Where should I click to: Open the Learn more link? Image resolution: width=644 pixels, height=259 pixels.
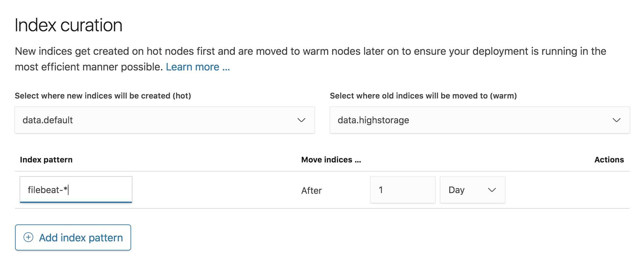[x=198, y=67]
